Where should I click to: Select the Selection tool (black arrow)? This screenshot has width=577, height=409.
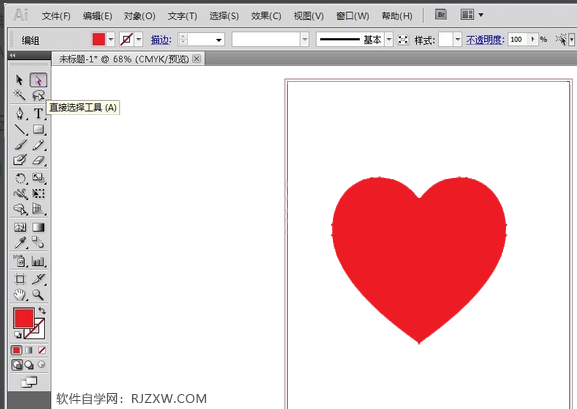tap(20, 80)
